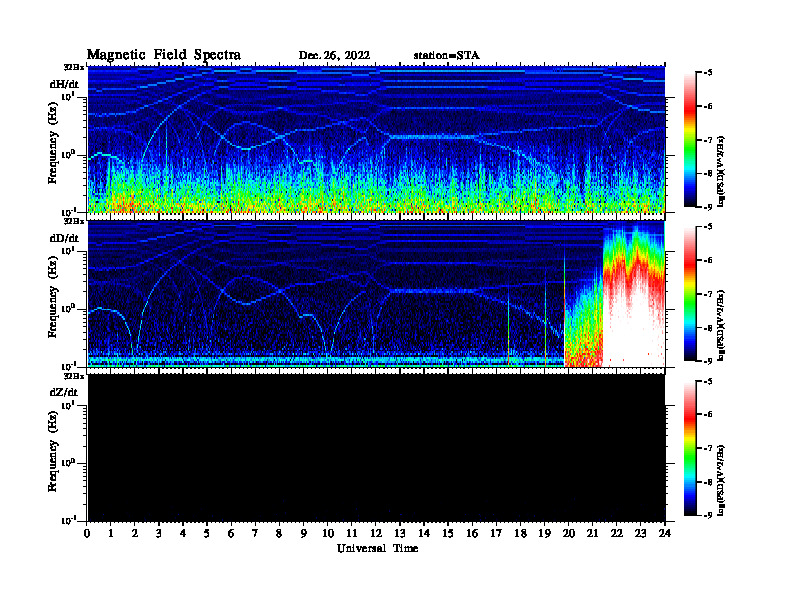Click hour 13 on the Universal Time axis
792x612 pixels.
point(400,533)
